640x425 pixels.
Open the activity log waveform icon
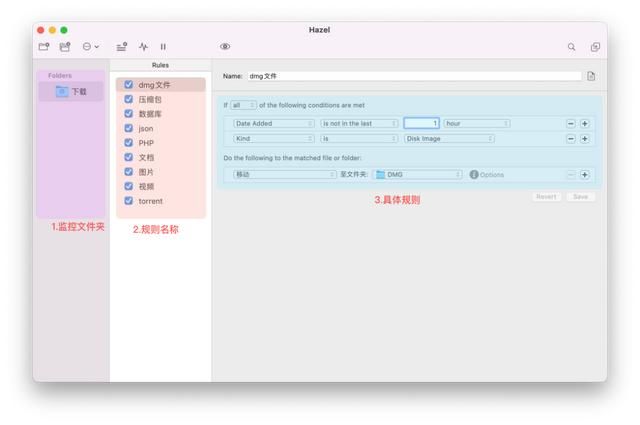pos(143,47)
